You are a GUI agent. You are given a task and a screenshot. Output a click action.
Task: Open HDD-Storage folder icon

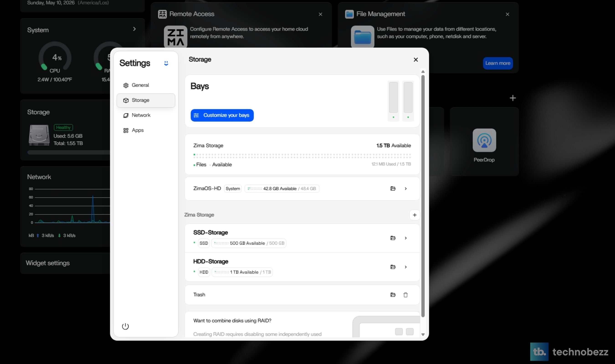393,267
